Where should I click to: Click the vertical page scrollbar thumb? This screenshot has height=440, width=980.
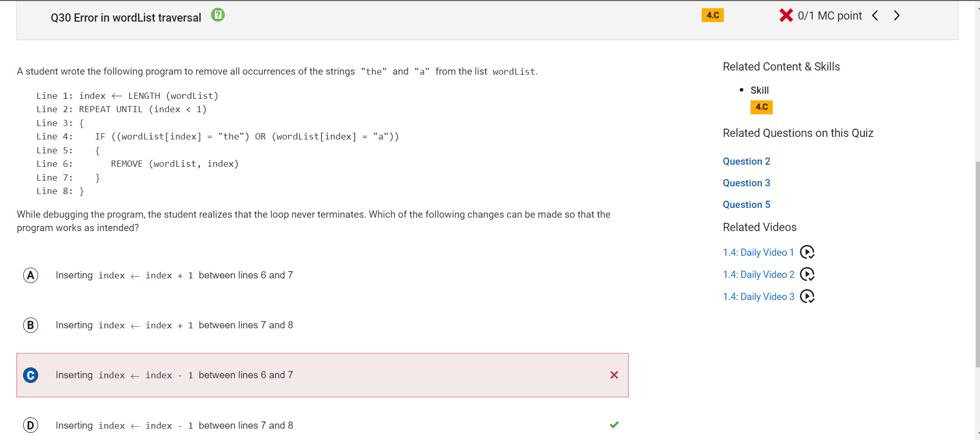[x=977, y=265]
